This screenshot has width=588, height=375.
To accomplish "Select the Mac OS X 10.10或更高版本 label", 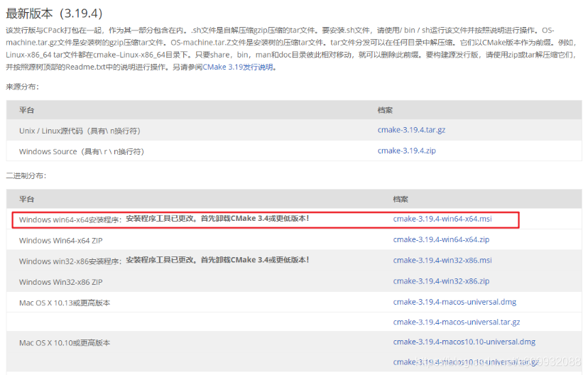I will click(x=65, y=343).
